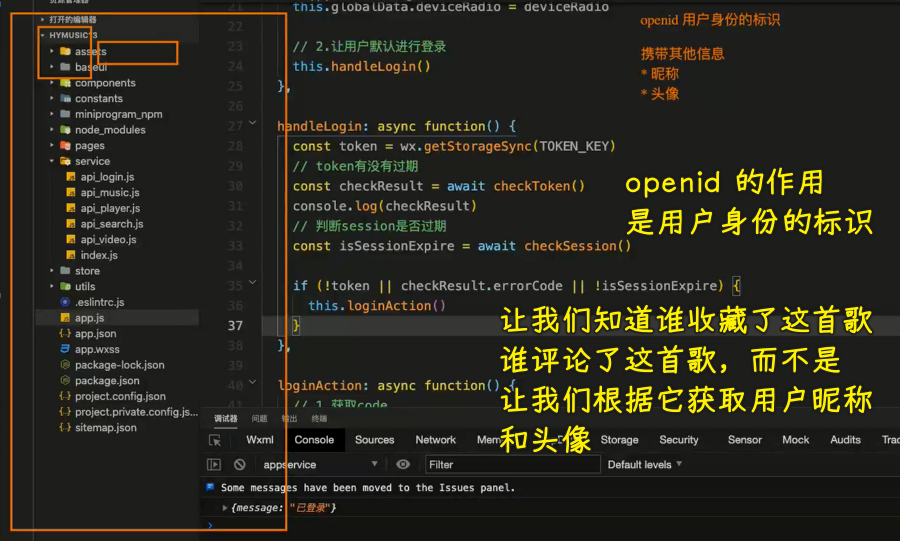Click line number 37 in the gutter
The height and width of the screenshot is (541, 900).
235,325
